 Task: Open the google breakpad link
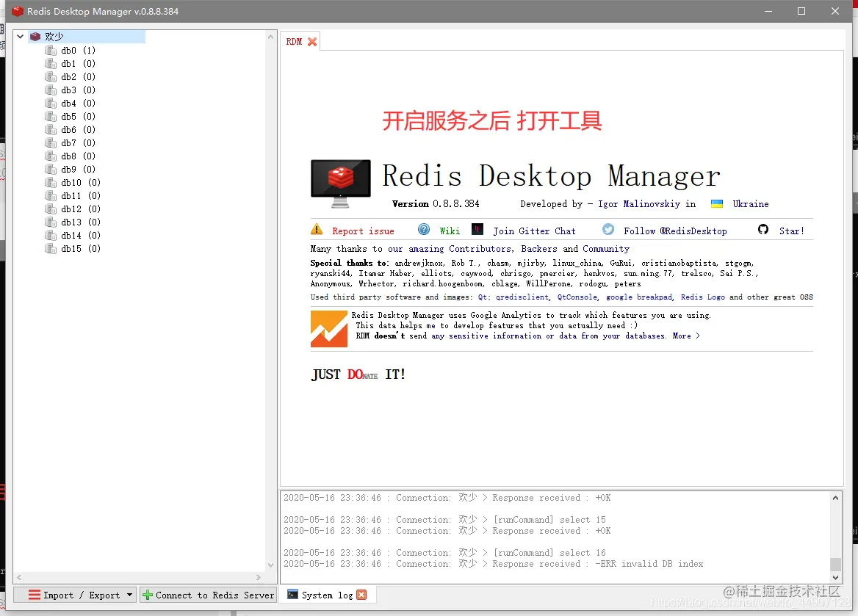[639, 297]
